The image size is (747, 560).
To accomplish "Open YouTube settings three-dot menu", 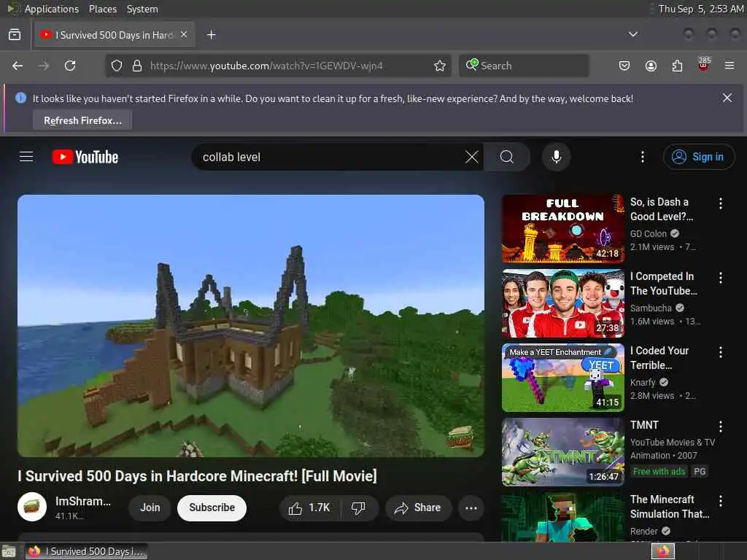I will click(x=642, y=157).
